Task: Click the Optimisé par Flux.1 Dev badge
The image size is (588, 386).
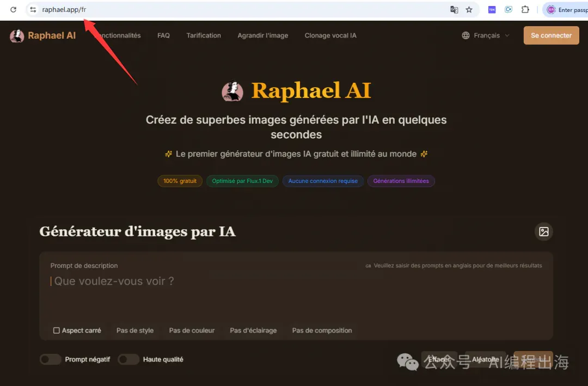Action: (242, 181)
